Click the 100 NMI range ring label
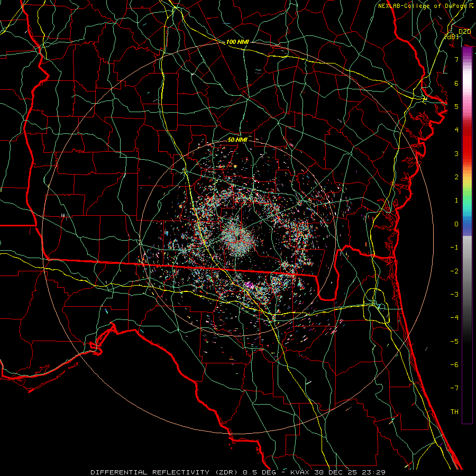This screenshot has width=476, height=476. [x=237, y=42]
